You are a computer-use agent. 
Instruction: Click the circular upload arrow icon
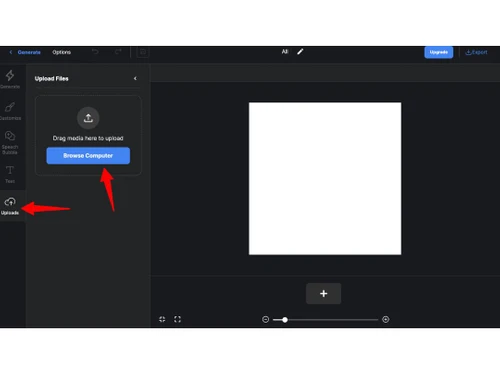point(88,118)
